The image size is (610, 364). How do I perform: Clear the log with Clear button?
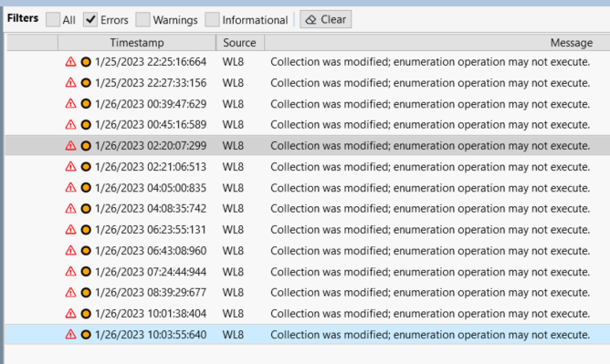[x=326, y=19]
